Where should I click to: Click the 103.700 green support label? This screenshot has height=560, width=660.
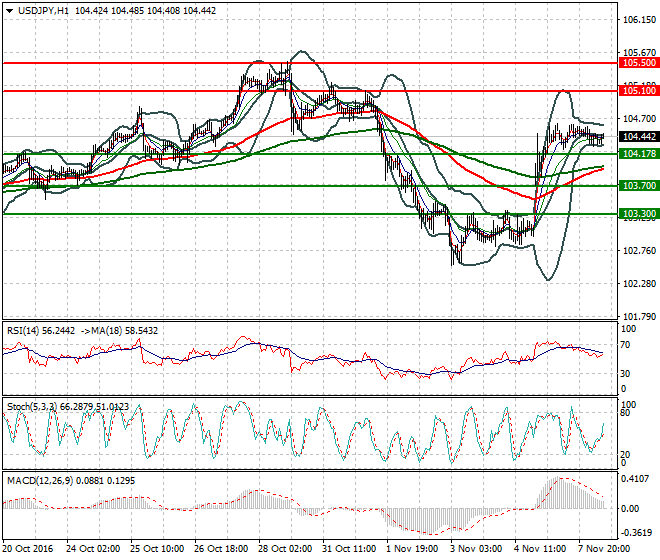click(x=639, y=186)
